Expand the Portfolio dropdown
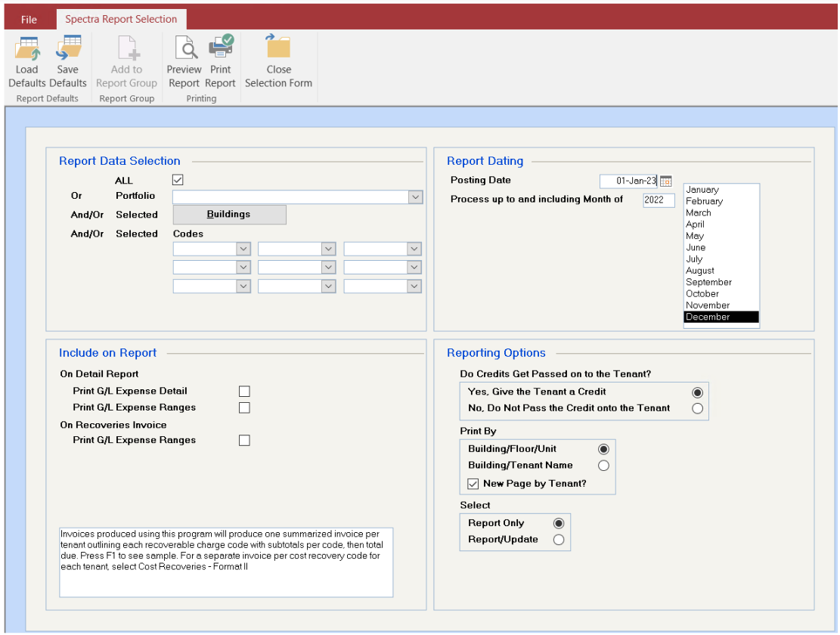This screenshot has height=635, width=840. click(x=416, y=197)
